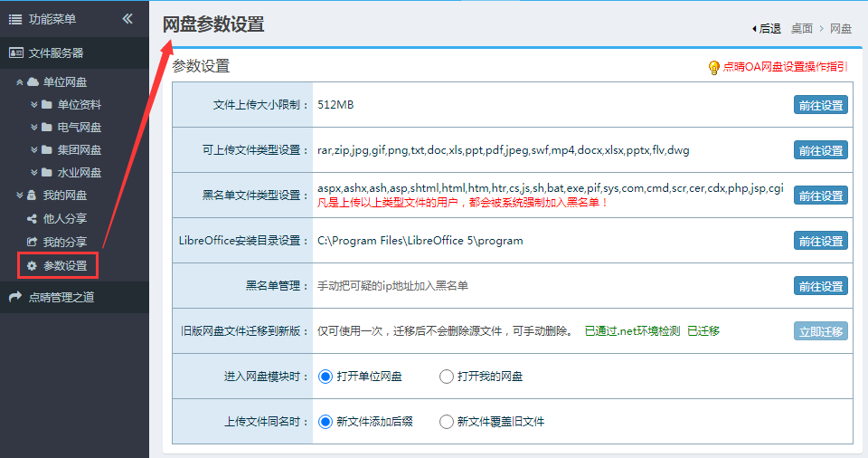Collapse the 我的网盘 tree node

[19, 196]
